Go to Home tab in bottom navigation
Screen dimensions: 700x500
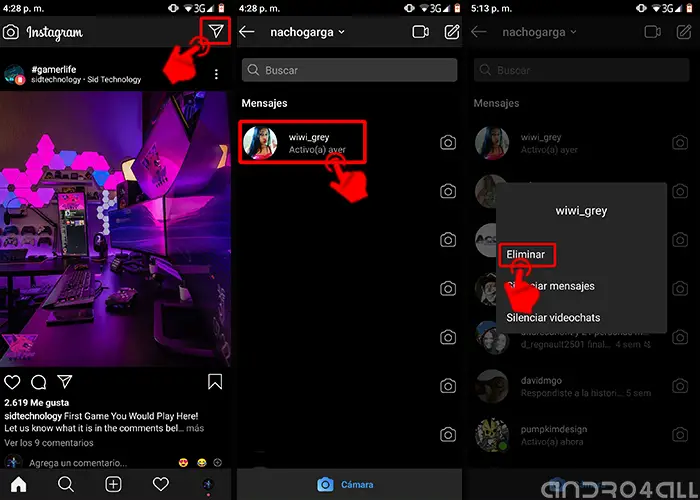(x=18, y=484)
